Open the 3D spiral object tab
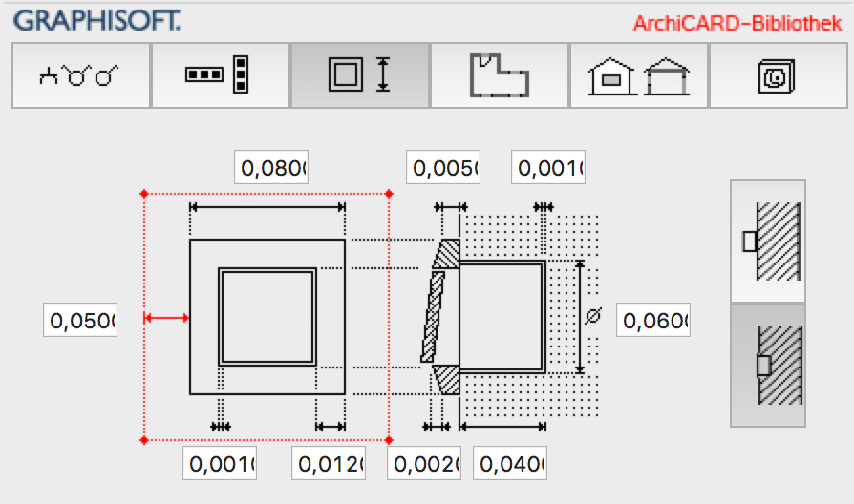 779,75
